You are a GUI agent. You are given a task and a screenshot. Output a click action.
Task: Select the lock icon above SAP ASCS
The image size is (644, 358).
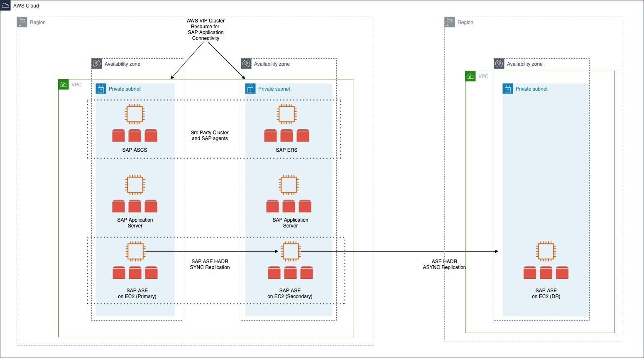(x=101, y=89)
